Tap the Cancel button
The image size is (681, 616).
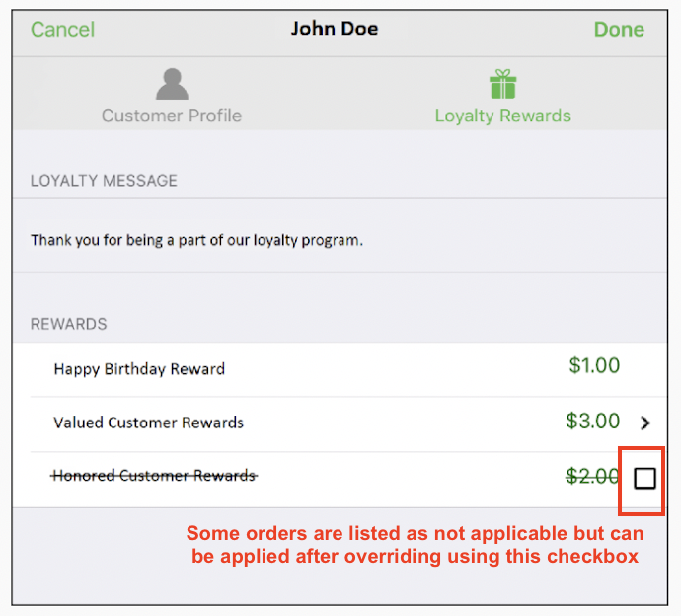63,29
